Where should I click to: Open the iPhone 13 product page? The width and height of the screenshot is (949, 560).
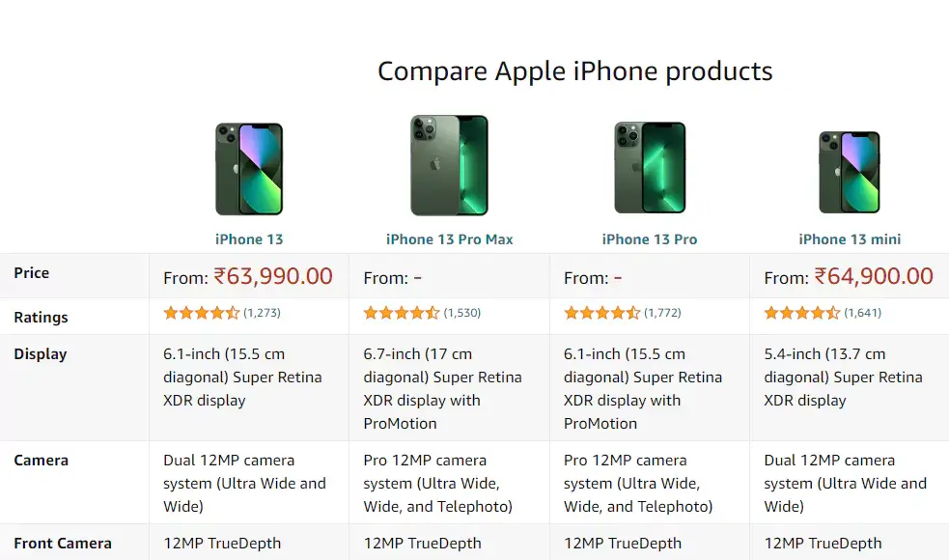coord(248,238)
